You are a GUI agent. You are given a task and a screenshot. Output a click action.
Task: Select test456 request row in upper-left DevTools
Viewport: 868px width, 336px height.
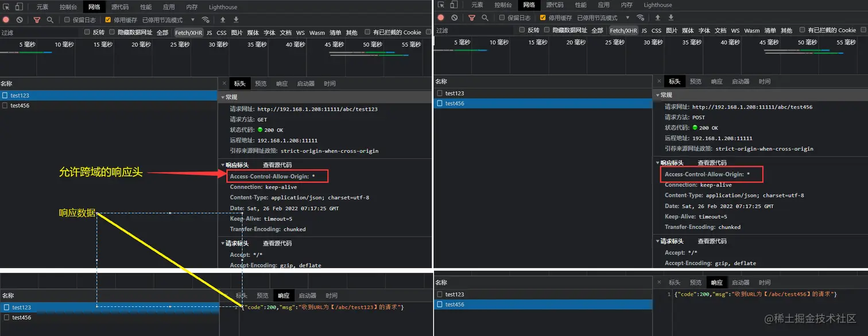click(x=108, y=106)
